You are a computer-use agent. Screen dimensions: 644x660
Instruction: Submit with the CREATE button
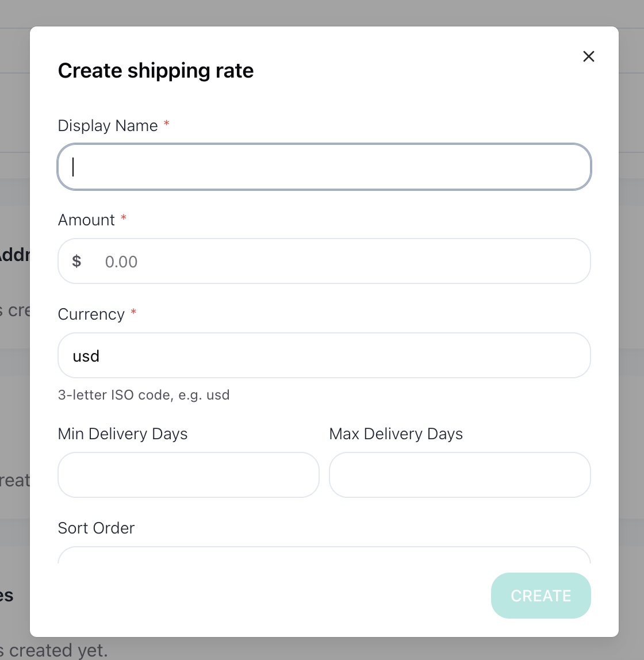pyautogui.click(x=541, y=596)
